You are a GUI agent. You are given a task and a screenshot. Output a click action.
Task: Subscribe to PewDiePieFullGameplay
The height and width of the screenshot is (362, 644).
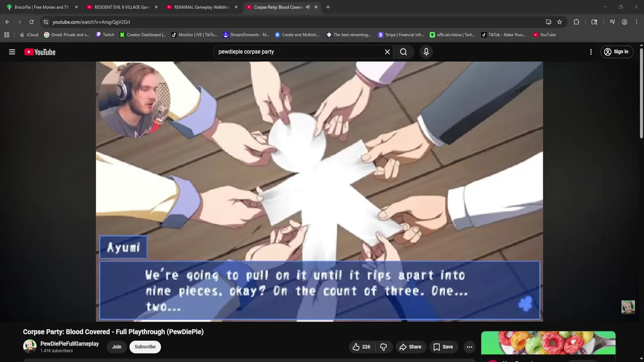coord(145,347)
